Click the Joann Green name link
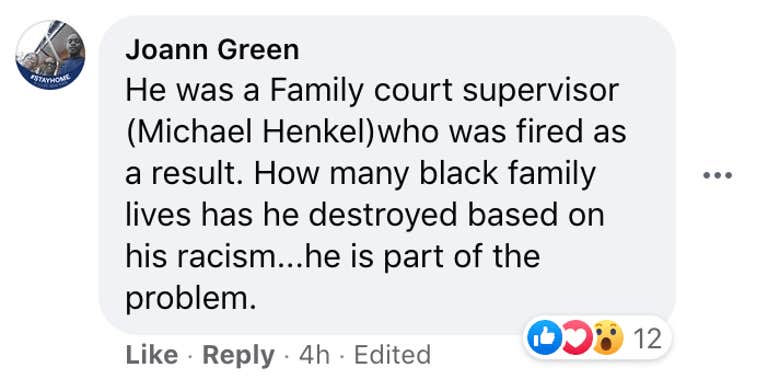The width and height of the screenshot is (768, 379). (x=212, y=50)
